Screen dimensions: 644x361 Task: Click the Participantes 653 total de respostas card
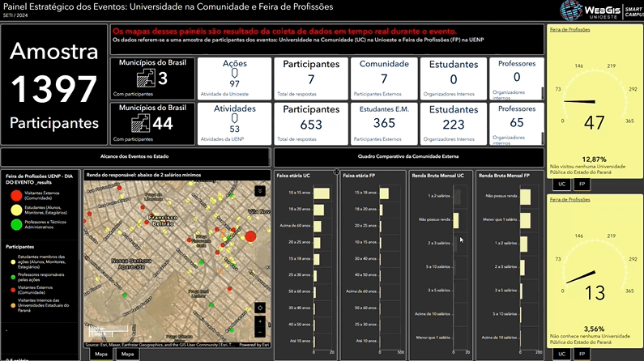click(x=311, y=124)
